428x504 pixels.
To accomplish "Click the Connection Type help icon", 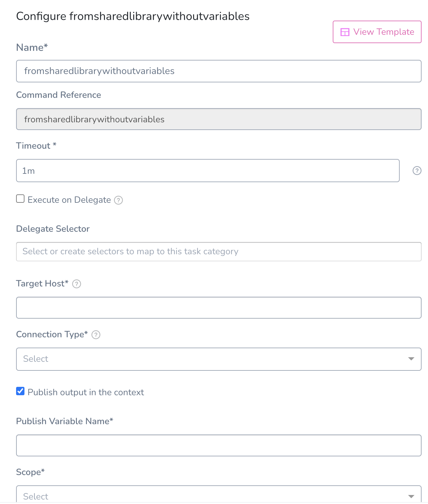I will coord(96,335).
